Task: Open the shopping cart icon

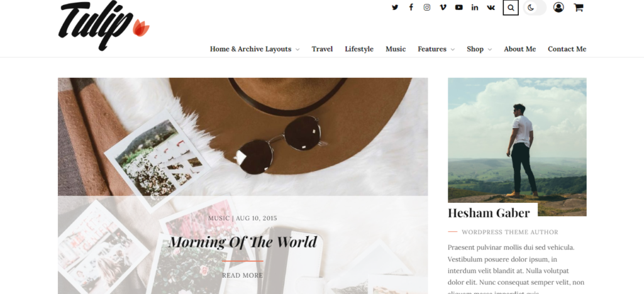Action: coord(579,8)
